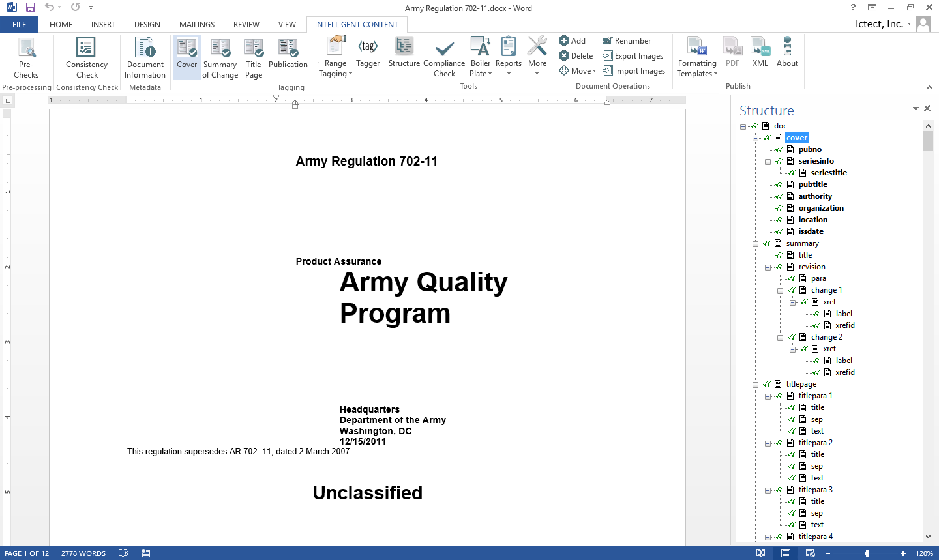The image size is (939, 560).
Task: Click the 2778 WORDS counter
Action: [83, 553]
